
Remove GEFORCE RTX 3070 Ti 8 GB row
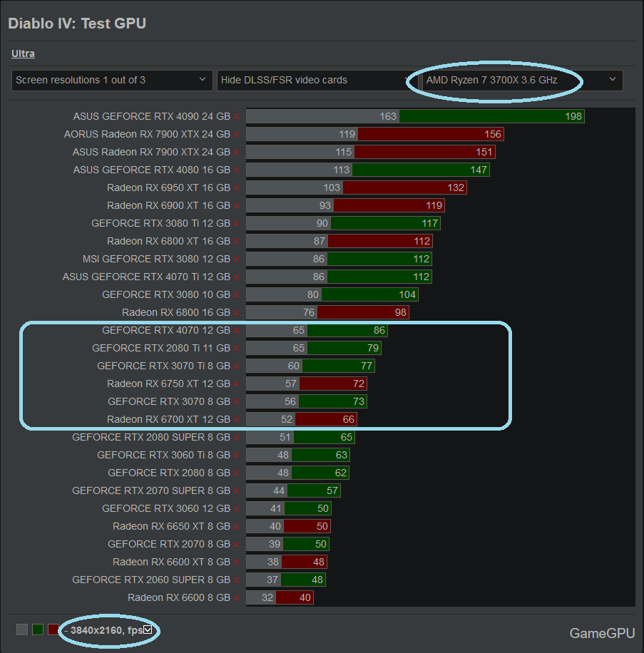pos(237,366)
